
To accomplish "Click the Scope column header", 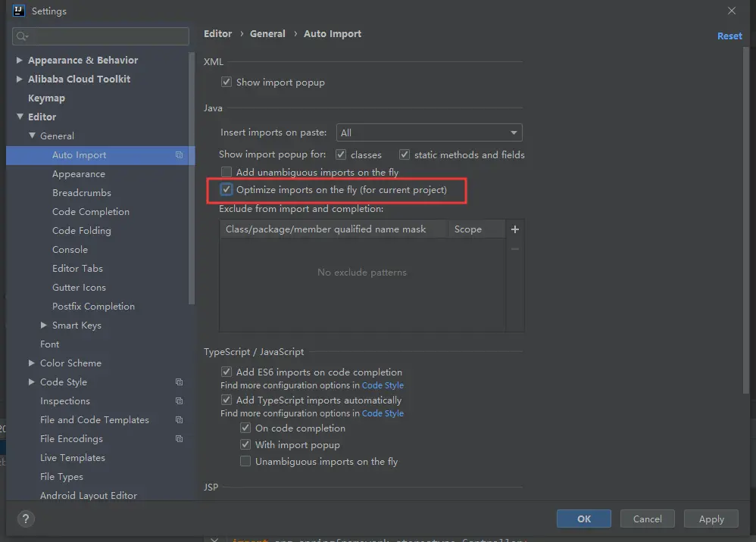I will tap(476, 229).
